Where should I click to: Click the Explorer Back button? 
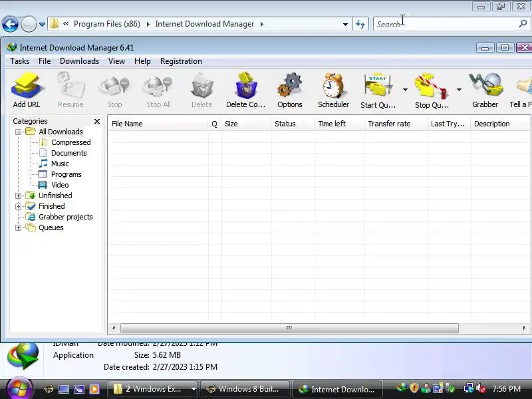pyautogui.click(x=10, y=24)
